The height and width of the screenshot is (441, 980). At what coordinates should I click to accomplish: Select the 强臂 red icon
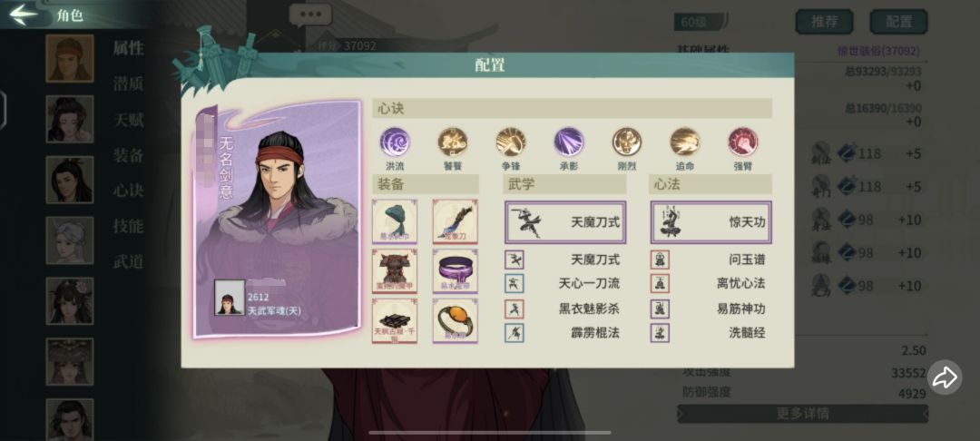[743, 142]
